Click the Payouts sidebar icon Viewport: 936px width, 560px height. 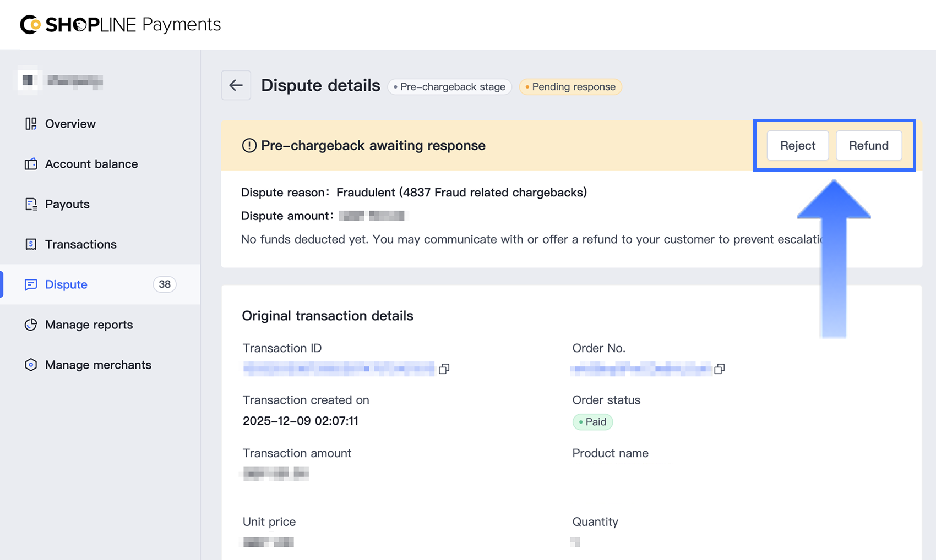31,204
